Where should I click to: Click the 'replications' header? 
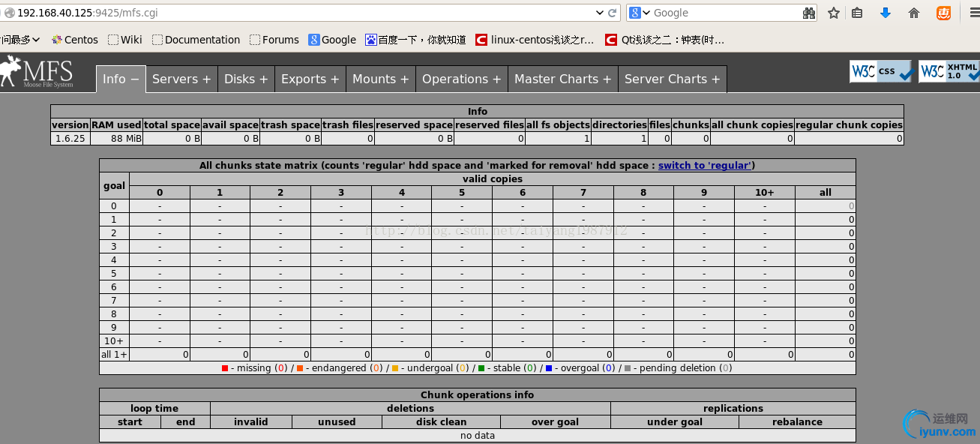pyautogui.click(x=733, y=409)
